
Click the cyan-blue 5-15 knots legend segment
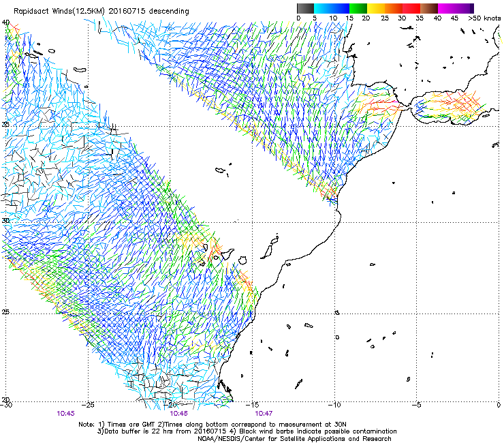[x=332, y=8]
